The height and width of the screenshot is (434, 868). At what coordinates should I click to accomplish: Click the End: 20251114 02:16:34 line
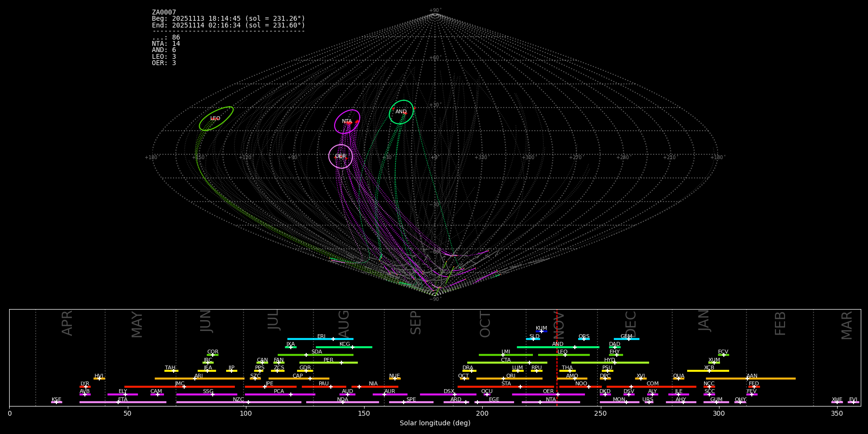click(229, 25)
